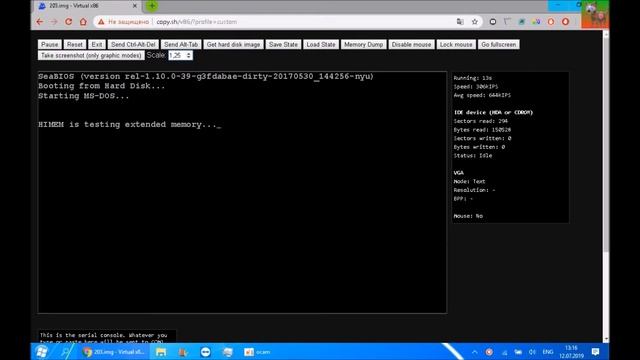Click the 'Status: Idle' line

click(473, 156)
